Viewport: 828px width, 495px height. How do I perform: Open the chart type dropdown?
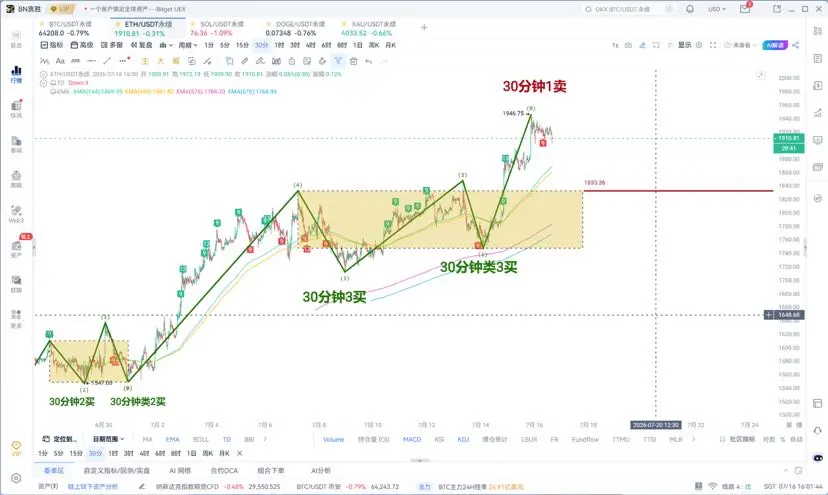pos(166,45)
